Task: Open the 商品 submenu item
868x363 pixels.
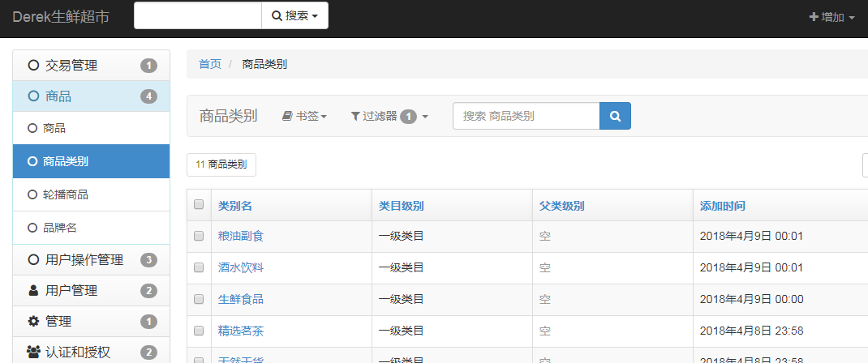Action: pos(92,128)
